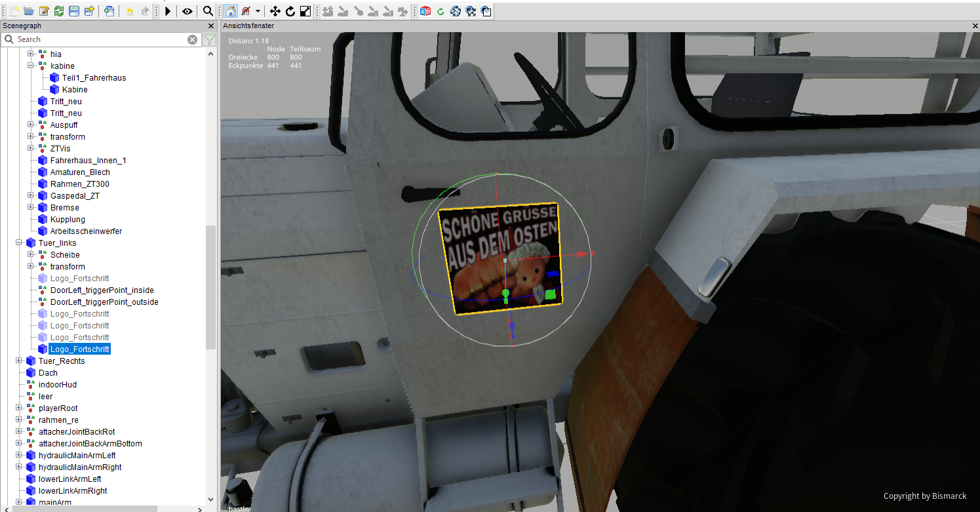Click the Scenegraph vertical scrollbar thumb
The height and width of the screenshot is (512, 980).
(211, 287)
